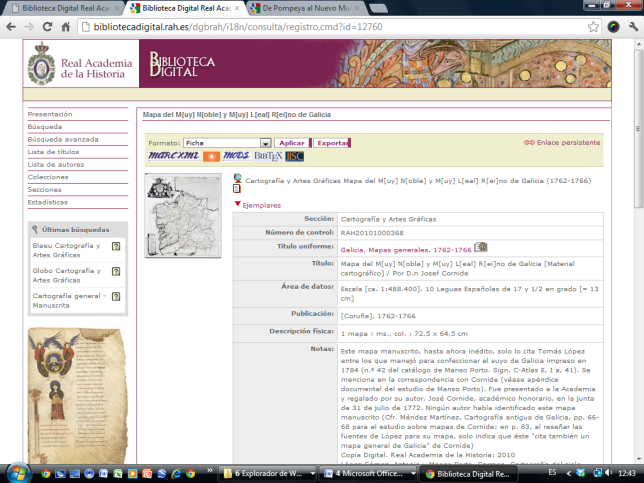Viewport: 644px width, 483px height.
Task: Close the active Biblioteca Digital tab
Action: click(x=237, y=8)
